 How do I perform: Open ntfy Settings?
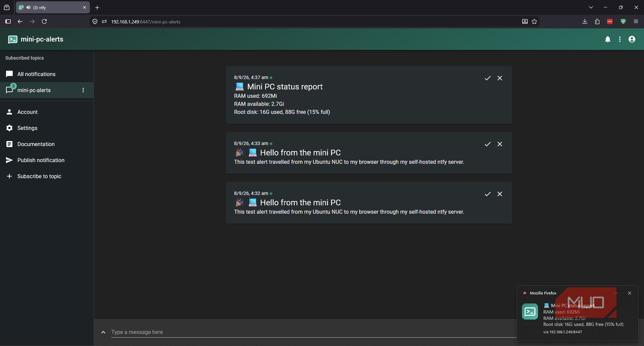pyautogui.click(x=47, y=128)
